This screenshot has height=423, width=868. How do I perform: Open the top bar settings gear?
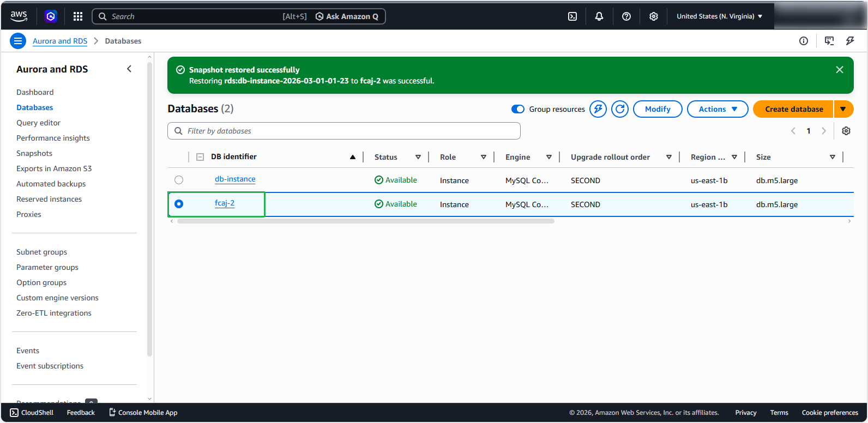tap(654, 16)
